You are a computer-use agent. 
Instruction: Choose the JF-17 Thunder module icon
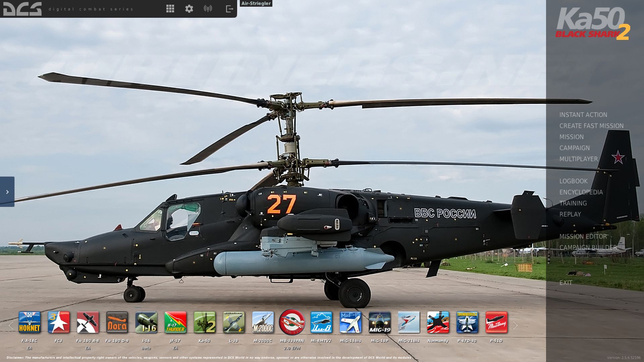[175, 322]
